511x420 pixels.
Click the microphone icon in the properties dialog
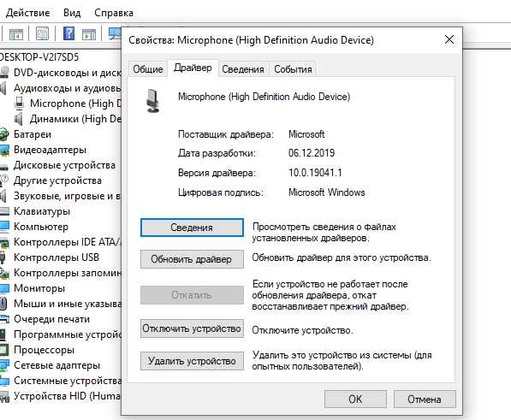[x=152, y=101]
